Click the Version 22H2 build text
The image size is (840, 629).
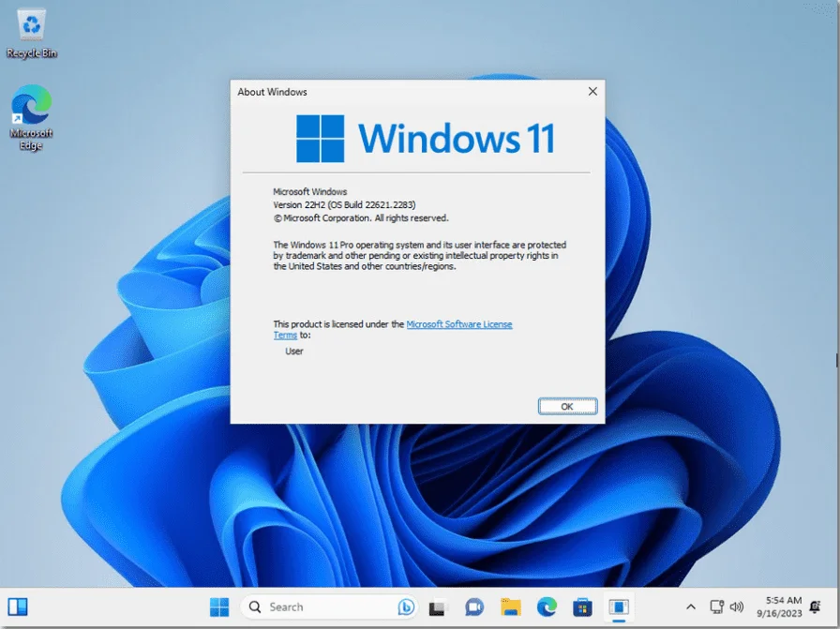pyautogui.click(x=344, y=204)
